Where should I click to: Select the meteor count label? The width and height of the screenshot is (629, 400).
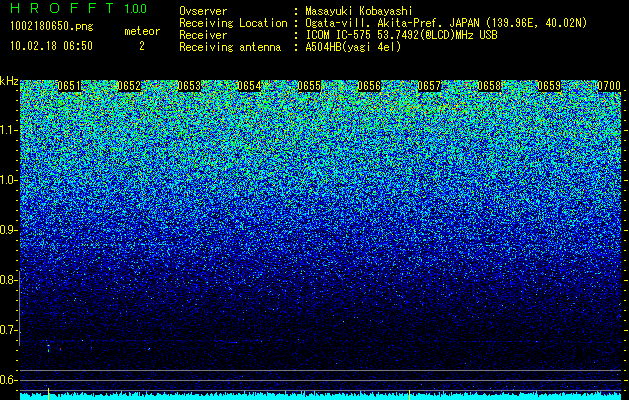(x=142, y=31)
